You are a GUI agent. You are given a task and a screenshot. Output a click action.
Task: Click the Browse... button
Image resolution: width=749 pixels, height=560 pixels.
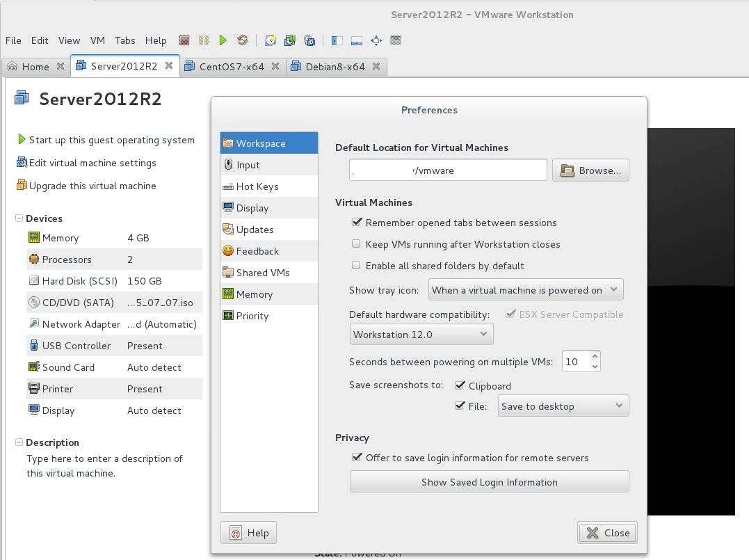coord(590,170)
